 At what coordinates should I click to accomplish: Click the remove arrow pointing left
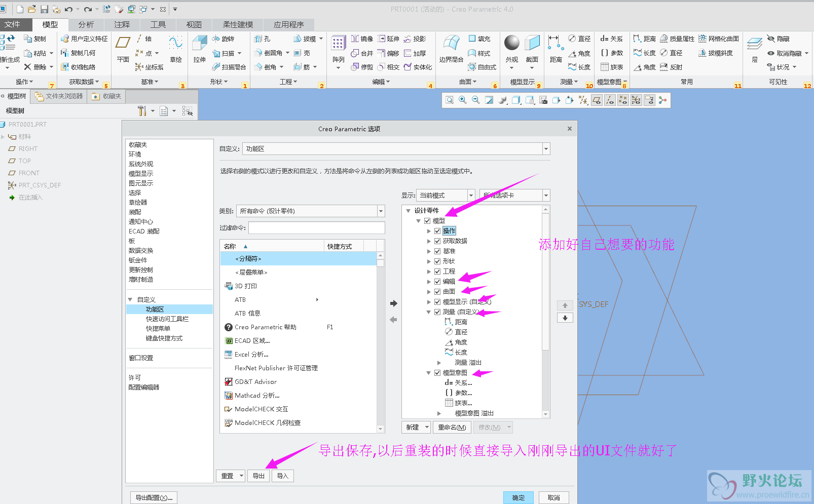coord(393,320)
